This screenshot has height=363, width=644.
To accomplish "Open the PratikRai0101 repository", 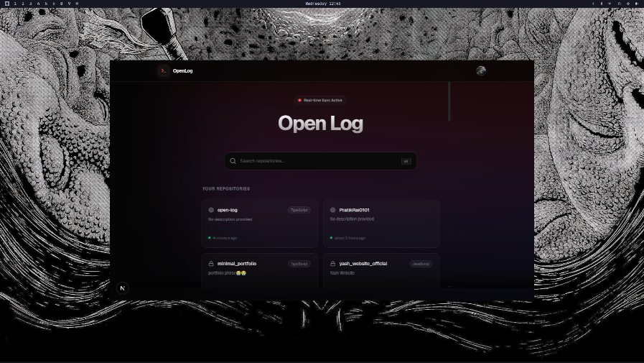I will click(x=354, y=210).
